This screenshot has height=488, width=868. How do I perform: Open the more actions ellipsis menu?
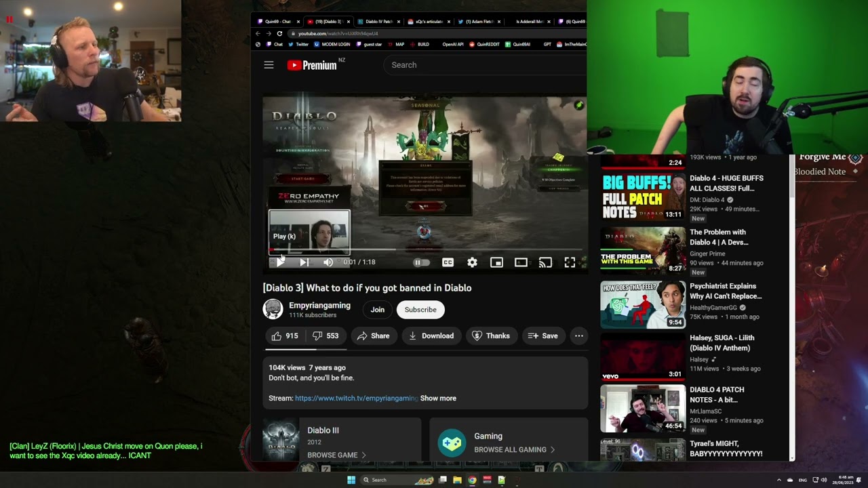pyautogui.click(x=578, y=335)
